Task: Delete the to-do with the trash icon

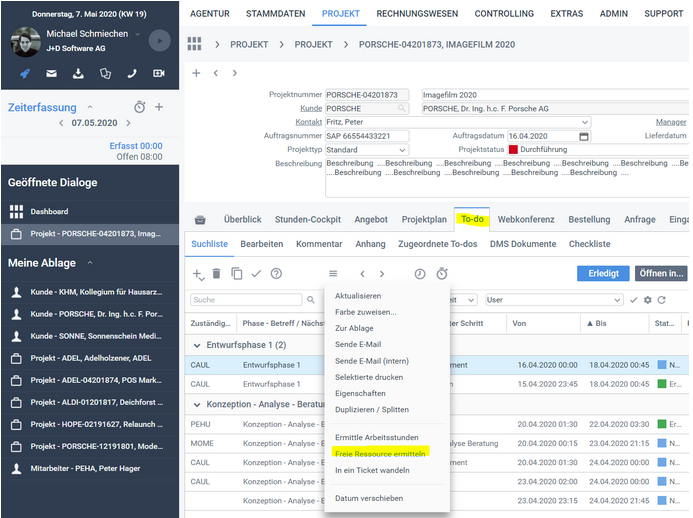Action: pyautogui.click(x=216, y=273)
